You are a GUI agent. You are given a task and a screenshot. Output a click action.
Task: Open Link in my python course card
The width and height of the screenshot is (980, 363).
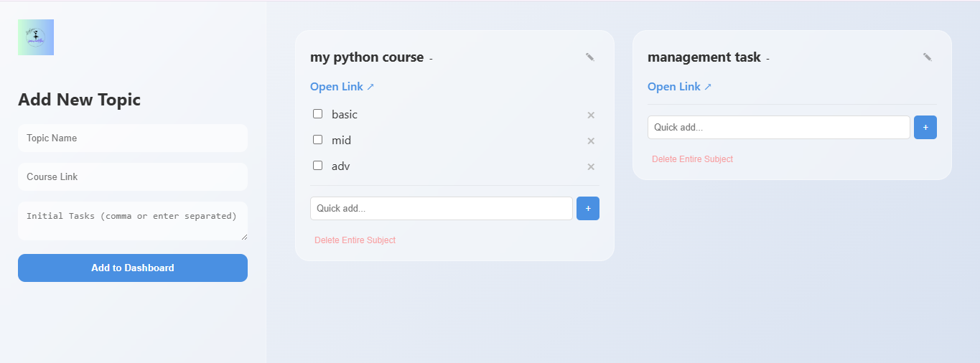click(x=342, y=87)
